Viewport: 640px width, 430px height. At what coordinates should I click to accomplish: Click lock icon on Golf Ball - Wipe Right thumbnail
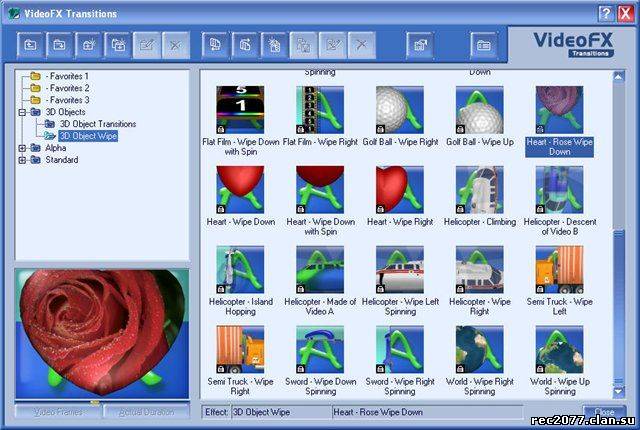pos(380,129)
